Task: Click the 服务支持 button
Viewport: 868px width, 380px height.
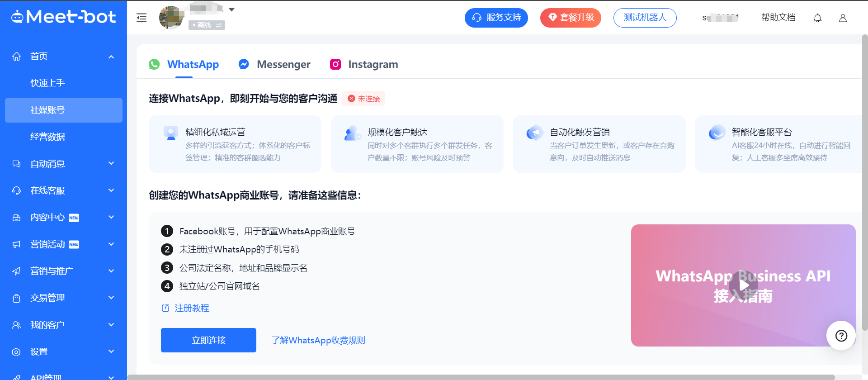Action: pos(496,18)
